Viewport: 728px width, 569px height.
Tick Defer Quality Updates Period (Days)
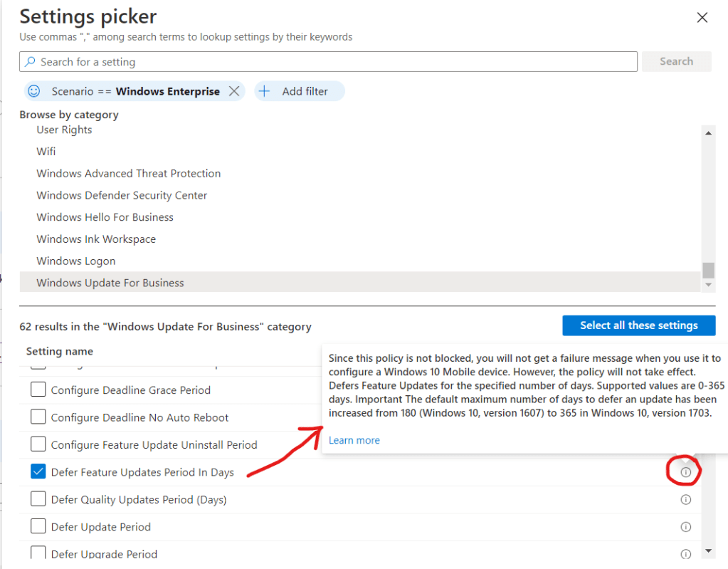[38, 500]
